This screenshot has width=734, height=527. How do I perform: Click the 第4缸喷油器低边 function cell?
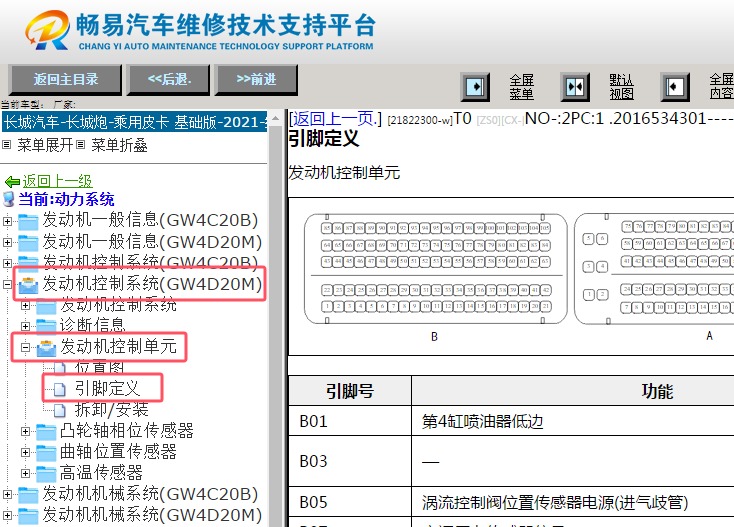coord(573,421)
